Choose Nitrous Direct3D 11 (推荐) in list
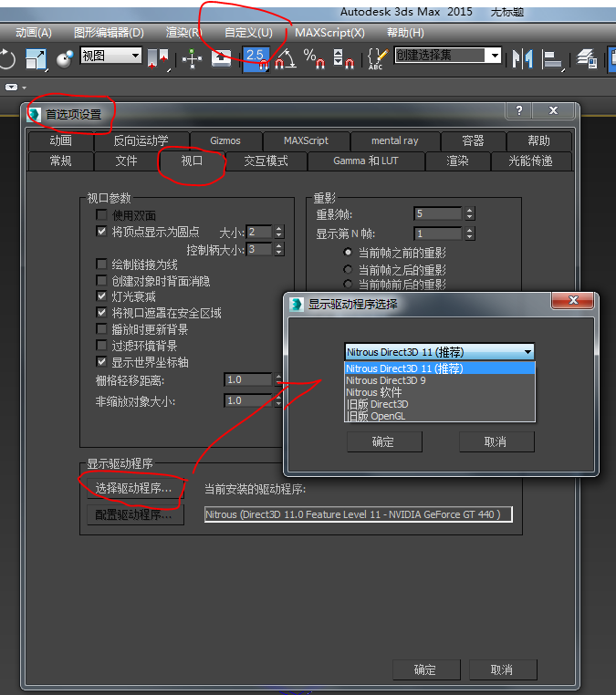Image resolution: width=616 pixels, height=695 pixels. point(440,368)
